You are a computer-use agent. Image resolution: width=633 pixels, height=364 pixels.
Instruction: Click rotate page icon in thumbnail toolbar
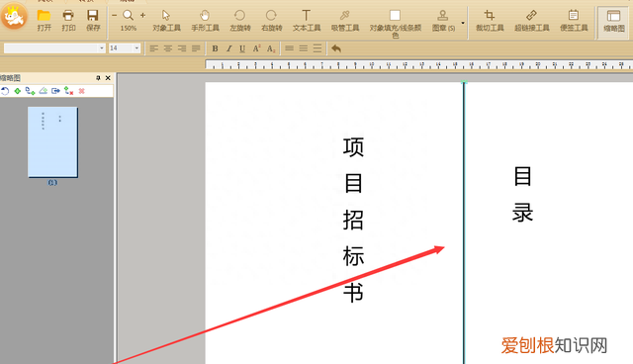5,91
